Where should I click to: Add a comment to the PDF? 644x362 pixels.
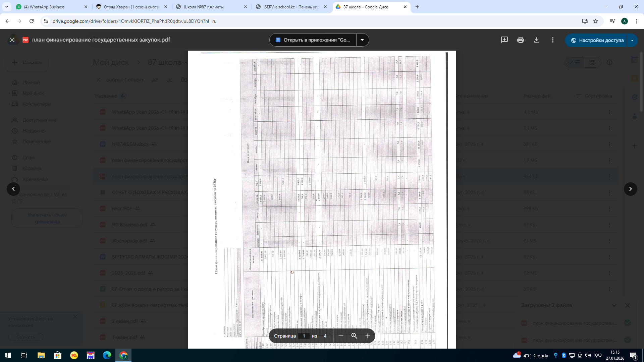click(504, 40)
